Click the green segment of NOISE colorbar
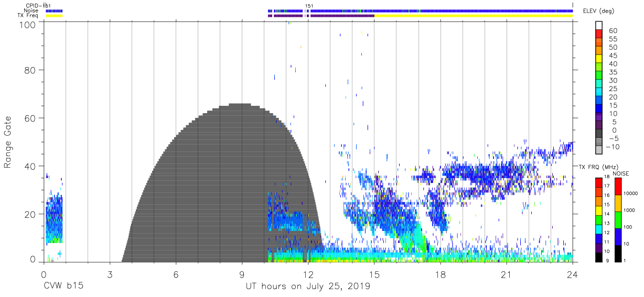 618,219
